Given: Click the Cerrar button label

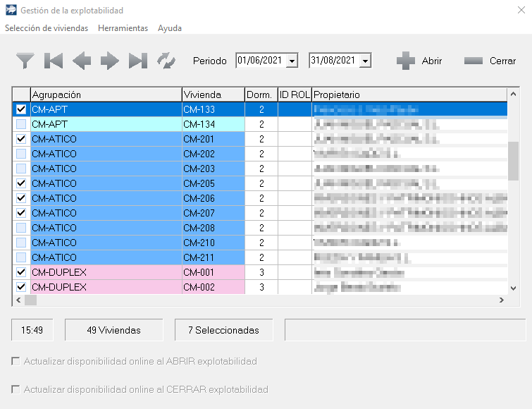Looking at the screenshot, I should click(x=502, y=61).
